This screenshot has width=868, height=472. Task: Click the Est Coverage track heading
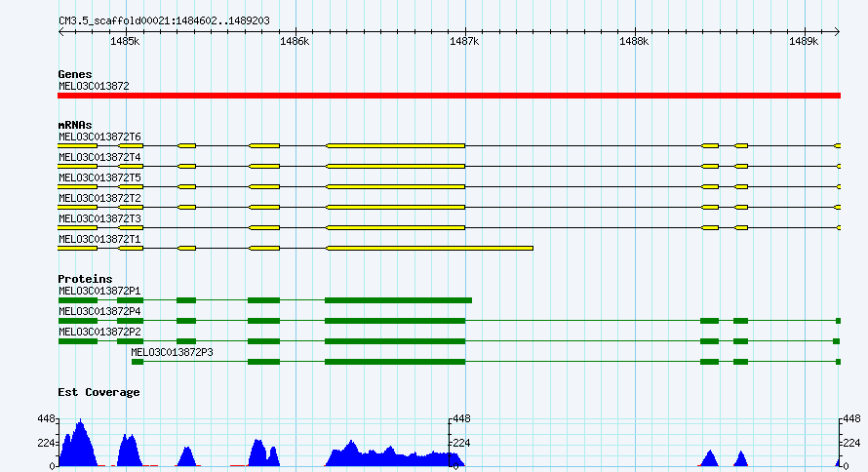pyautogui.click(x=99, y=392)
